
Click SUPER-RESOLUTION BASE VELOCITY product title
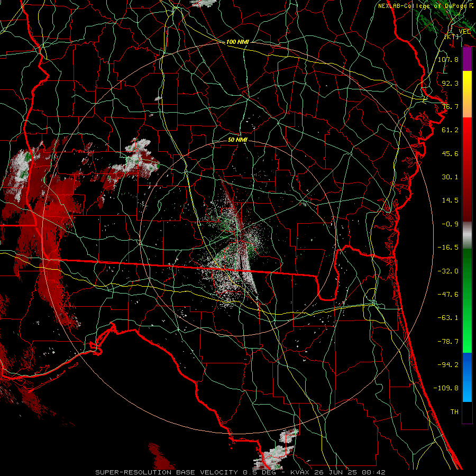(x=167, y=472)
